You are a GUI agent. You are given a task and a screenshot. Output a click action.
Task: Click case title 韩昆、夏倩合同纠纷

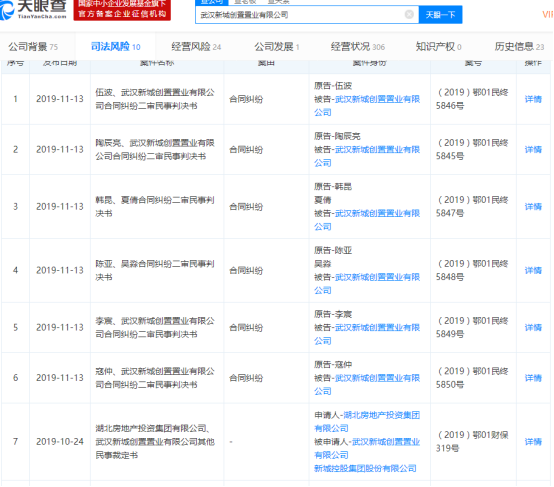155,207
